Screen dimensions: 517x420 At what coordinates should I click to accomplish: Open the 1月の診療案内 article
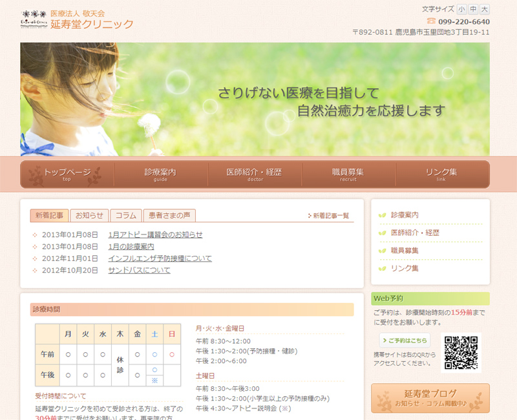coord(131,247)
